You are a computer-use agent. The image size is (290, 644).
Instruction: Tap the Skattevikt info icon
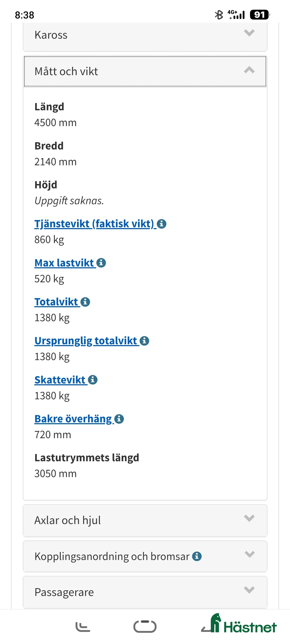(93, 379)
